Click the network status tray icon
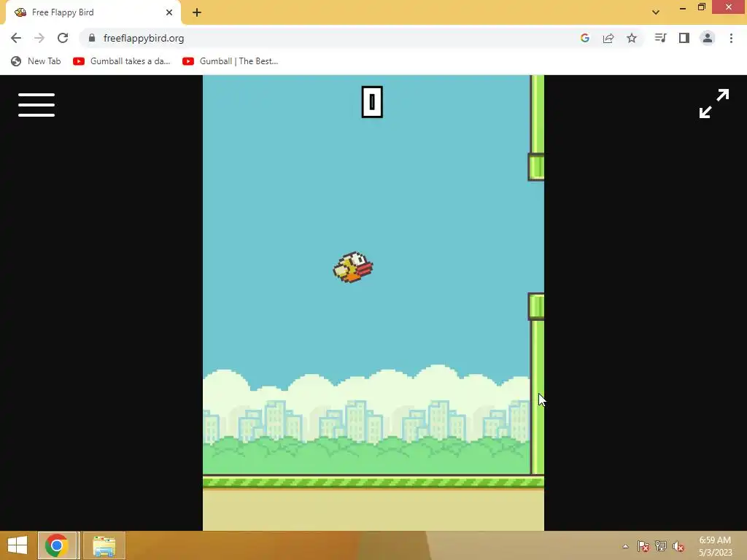This screenshot has width=747, height=560. pyautogui.click(x=661, y=546)
